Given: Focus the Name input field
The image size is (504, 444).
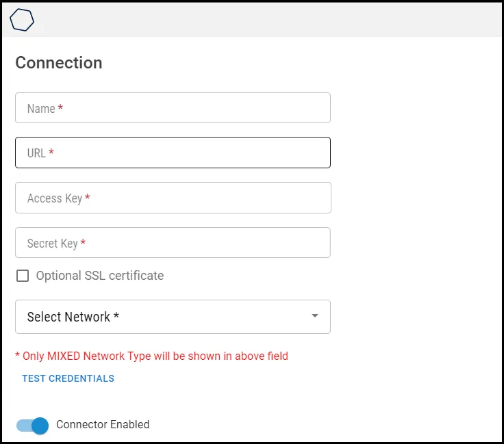Looking at the screenshot, I should point(173,108).
